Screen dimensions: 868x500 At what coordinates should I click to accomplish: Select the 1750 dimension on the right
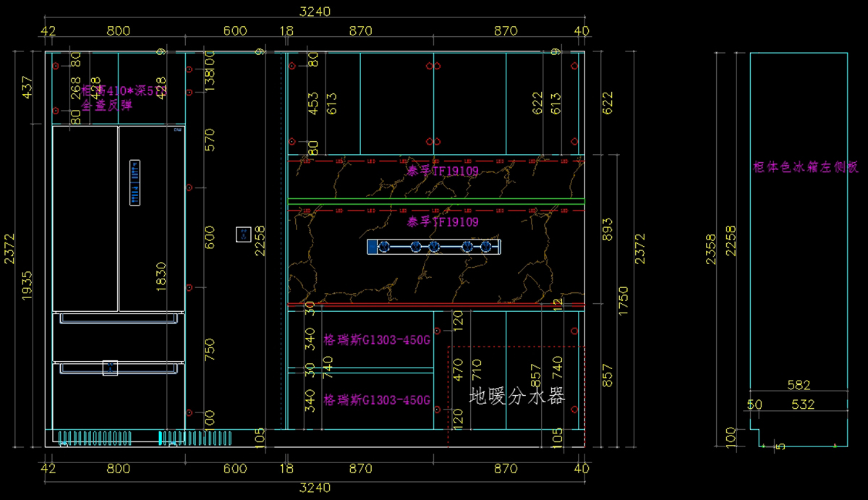[x=623, y=298]
